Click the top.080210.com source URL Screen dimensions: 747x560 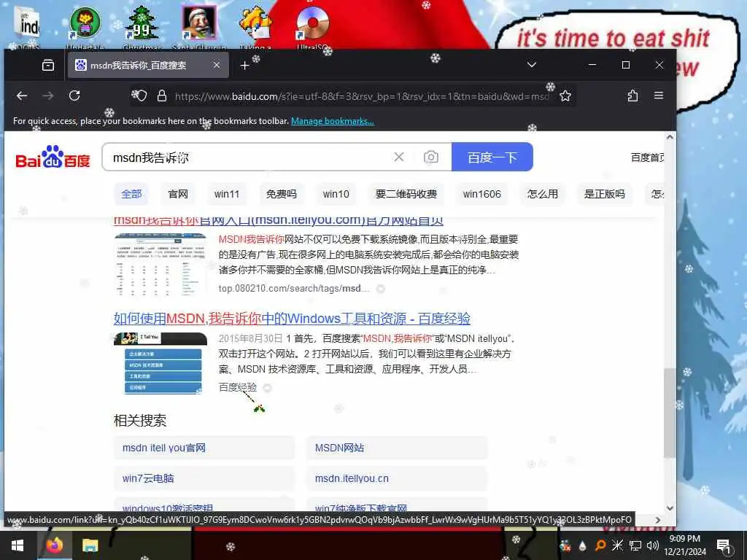[x=294, y=289]
